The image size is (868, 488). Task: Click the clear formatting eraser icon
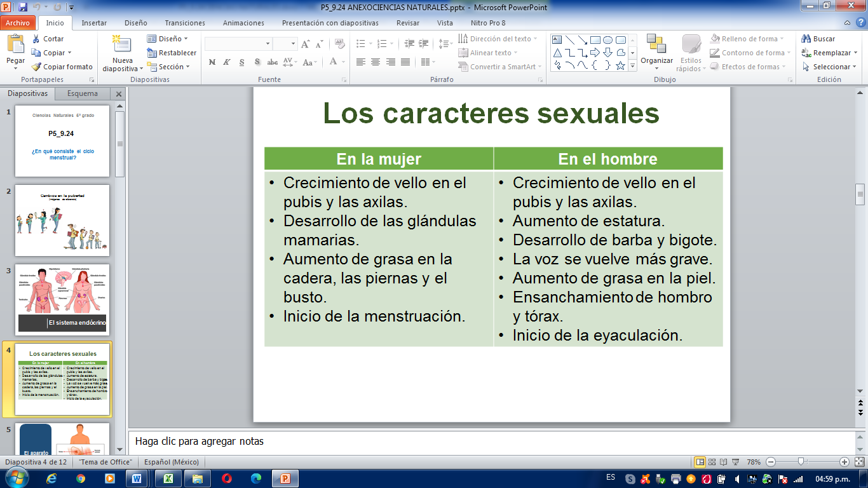point(339,44)
